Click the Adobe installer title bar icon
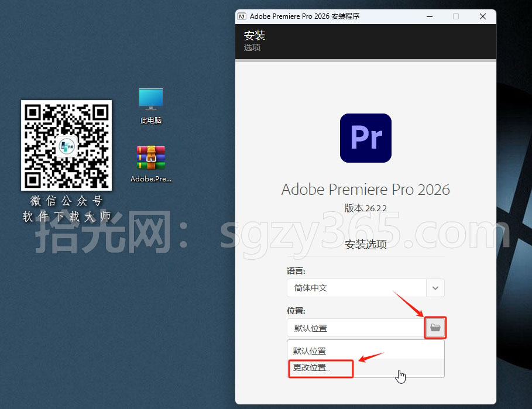The image size is (532, 409). point(242,16)
